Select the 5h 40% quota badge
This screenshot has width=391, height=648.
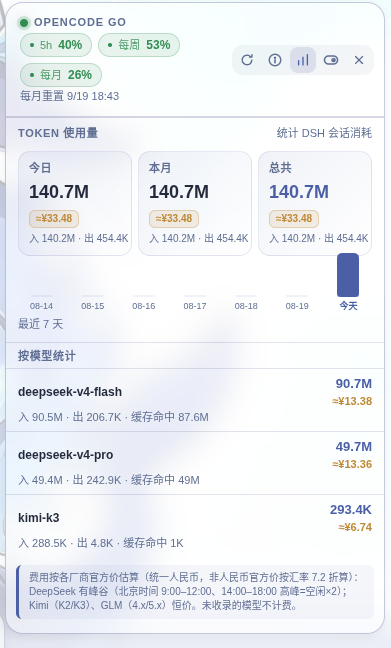coord(56,45)
